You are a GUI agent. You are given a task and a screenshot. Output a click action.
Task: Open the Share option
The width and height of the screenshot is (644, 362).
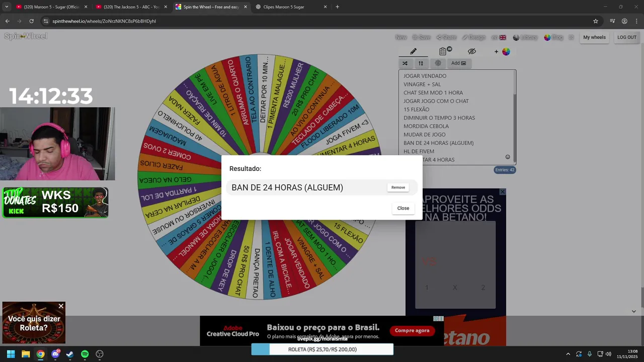point(446,37)
